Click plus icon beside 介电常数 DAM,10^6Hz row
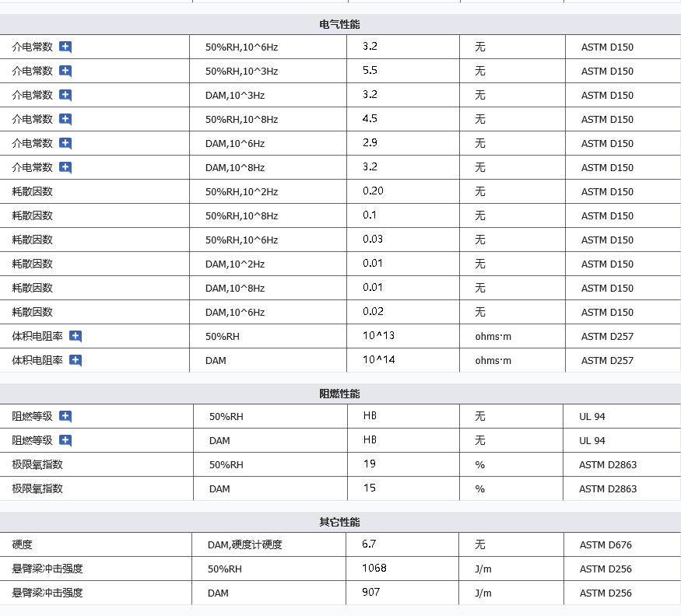Image resolution: width=681 pixels, height=616 pixels. pyautogui.click(x=65, y=143)
